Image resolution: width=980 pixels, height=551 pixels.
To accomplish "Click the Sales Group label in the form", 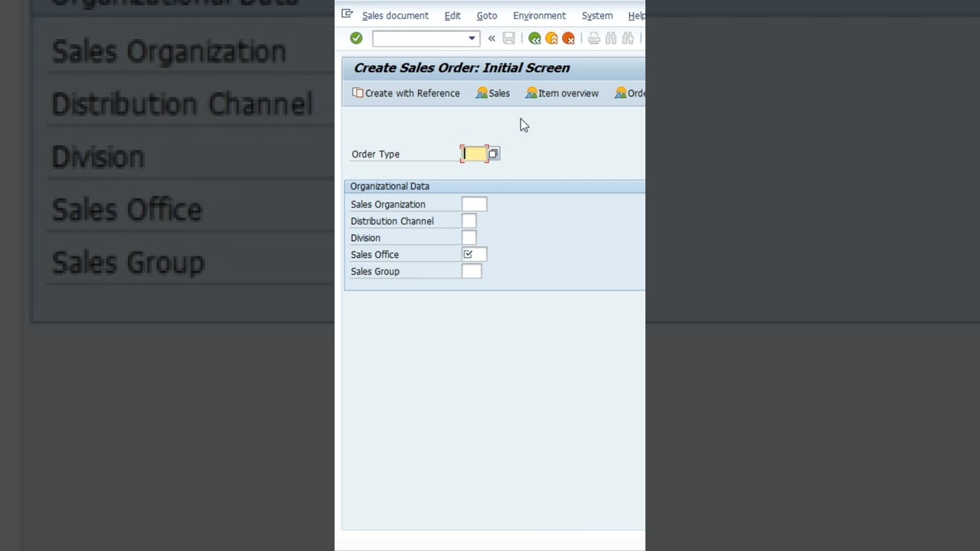I will coord(375,272).
